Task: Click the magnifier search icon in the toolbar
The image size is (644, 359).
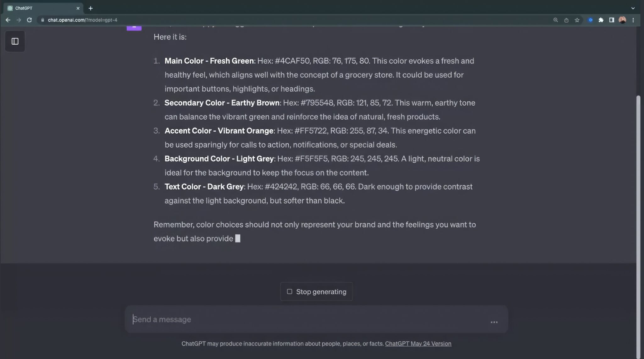Action: pyautogui.click(x=556, y=20)
